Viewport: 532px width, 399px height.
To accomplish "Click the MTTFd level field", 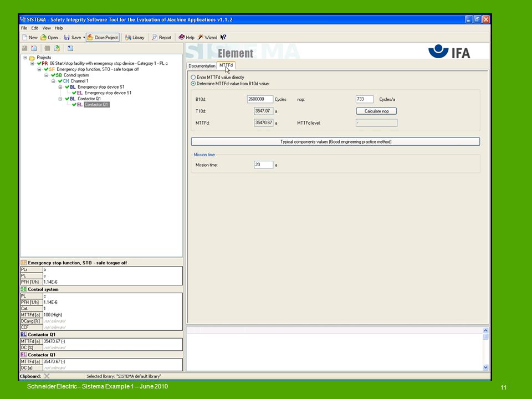I will (x=376, y=123).
